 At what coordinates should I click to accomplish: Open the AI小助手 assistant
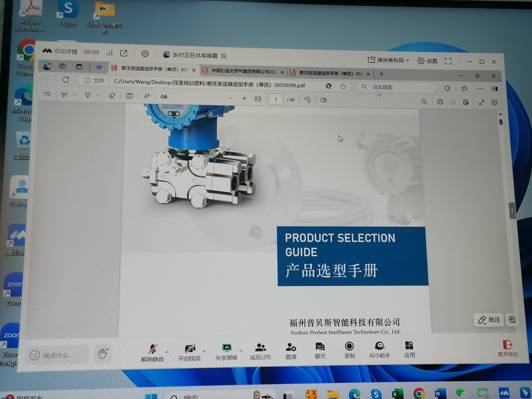coord(380,349)
